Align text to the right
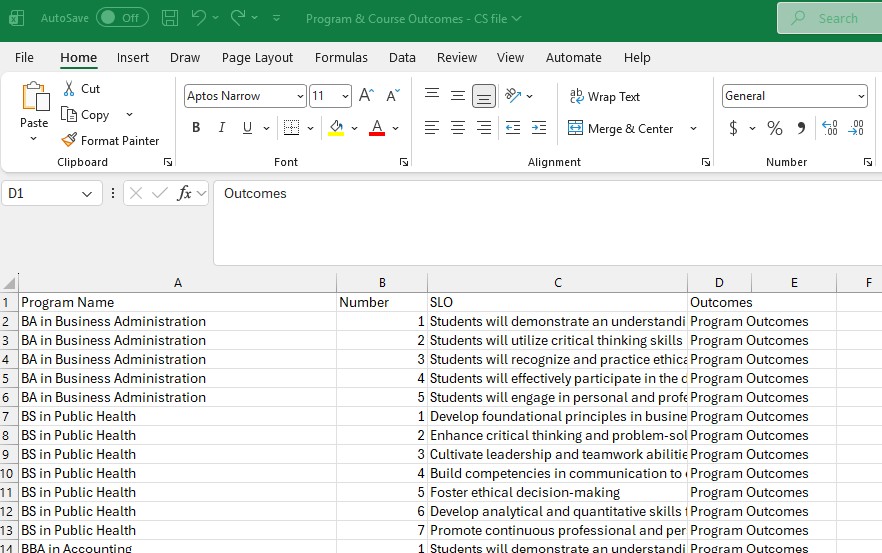 (484, 128)
